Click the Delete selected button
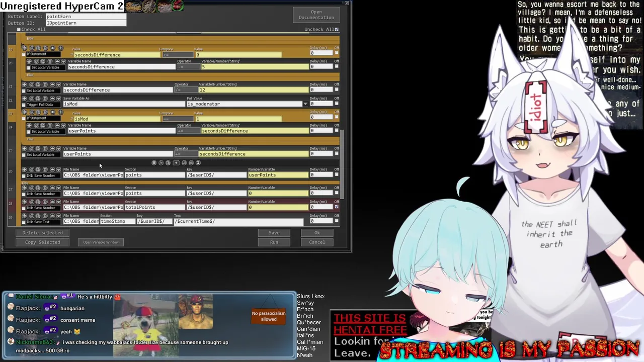The image size is (644, 362). [x=42, y=233]
